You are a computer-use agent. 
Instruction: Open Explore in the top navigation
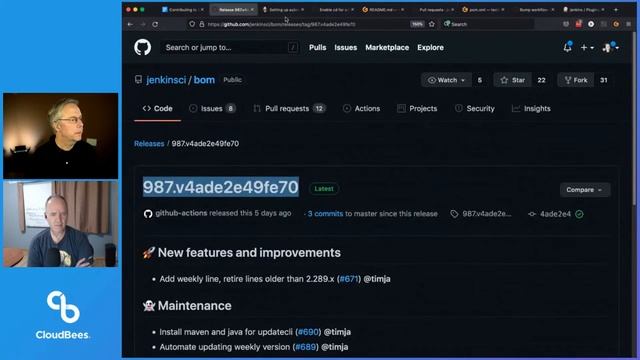point(430,47)
